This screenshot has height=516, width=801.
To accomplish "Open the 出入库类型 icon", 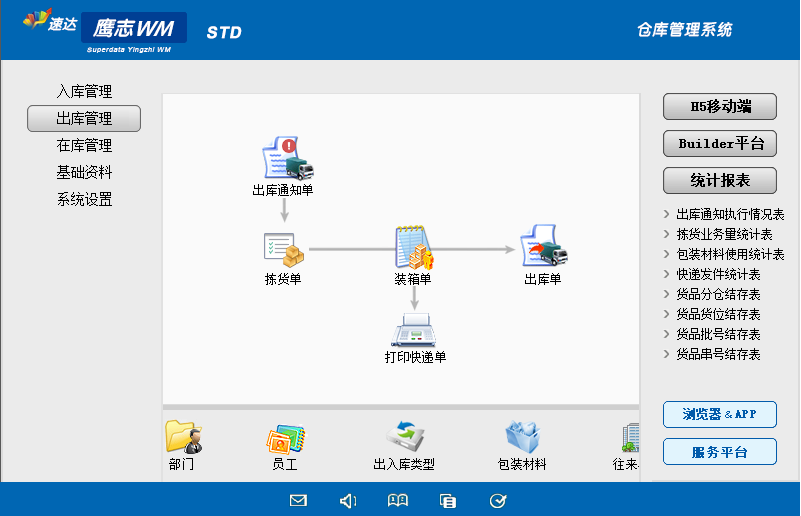I will tap(405, 437).
